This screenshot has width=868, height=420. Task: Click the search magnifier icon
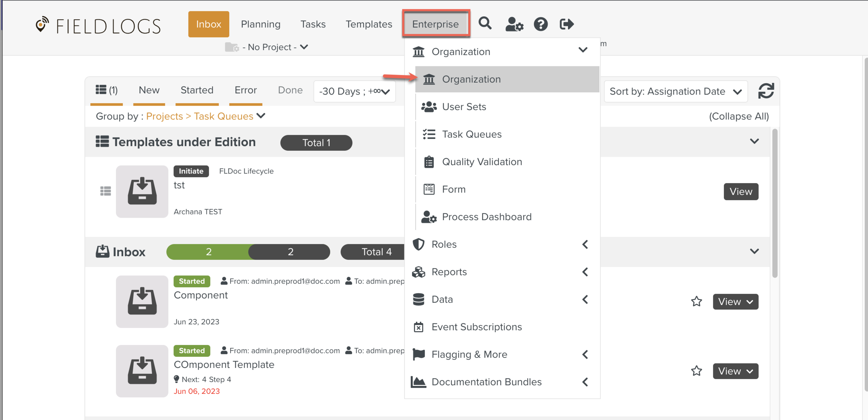pyautogui.click(x=485, y=24)
